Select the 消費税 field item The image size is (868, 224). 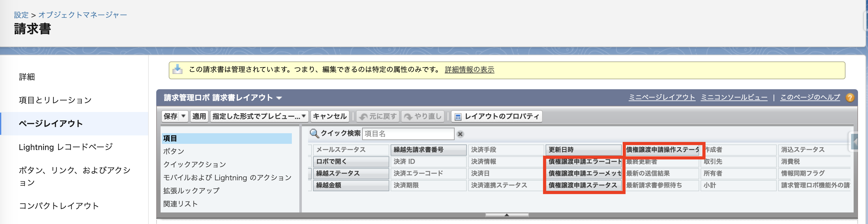coord(814,161)
